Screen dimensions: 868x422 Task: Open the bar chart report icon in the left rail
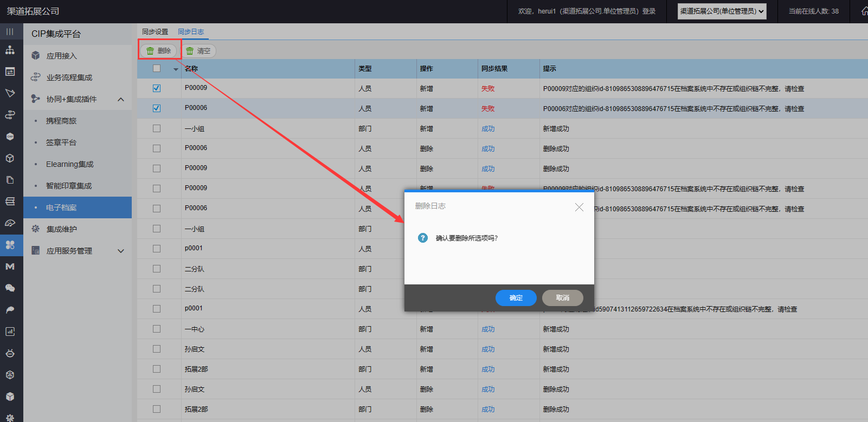pyautogui.click(x=10, y=332)
